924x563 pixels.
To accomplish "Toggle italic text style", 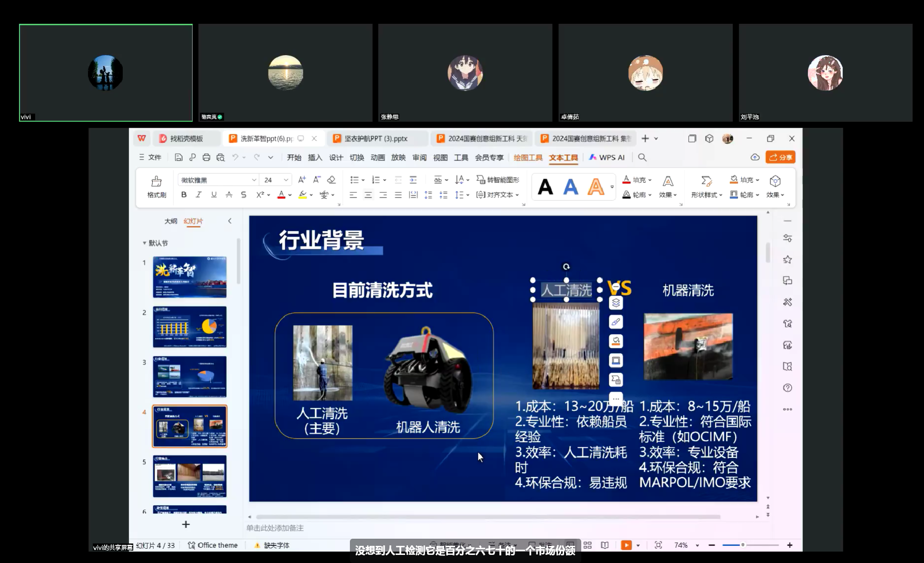I will coord(199,195).
